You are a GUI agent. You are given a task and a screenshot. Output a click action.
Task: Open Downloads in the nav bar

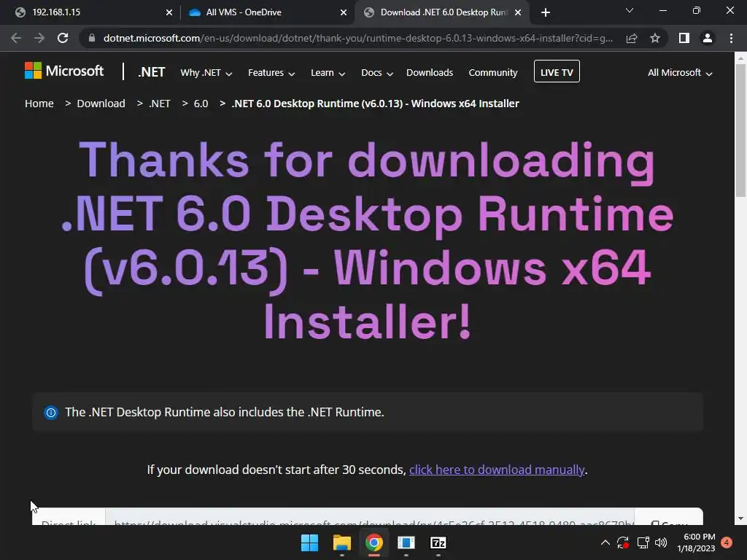point(430,73)
